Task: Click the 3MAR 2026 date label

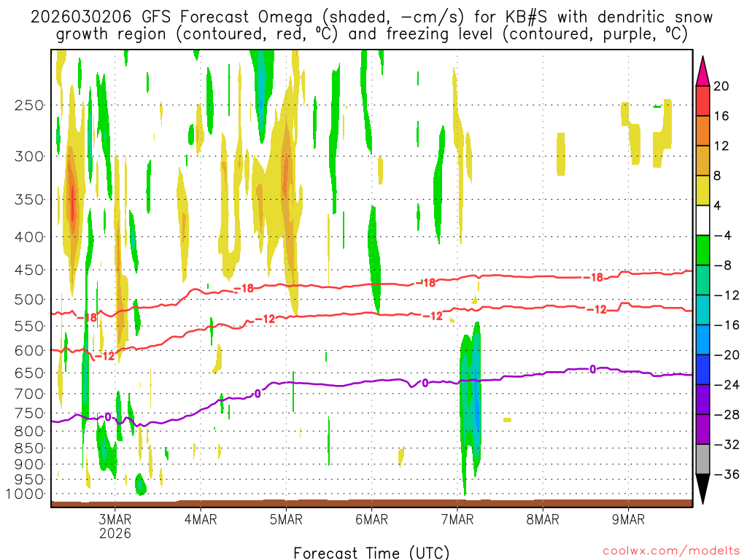Action: point(115,526)
